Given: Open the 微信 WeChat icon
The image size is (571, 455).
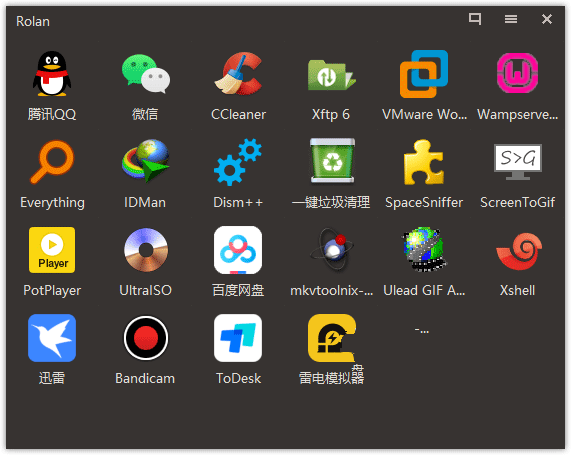Looking at the screenshot, I should 146,74.
